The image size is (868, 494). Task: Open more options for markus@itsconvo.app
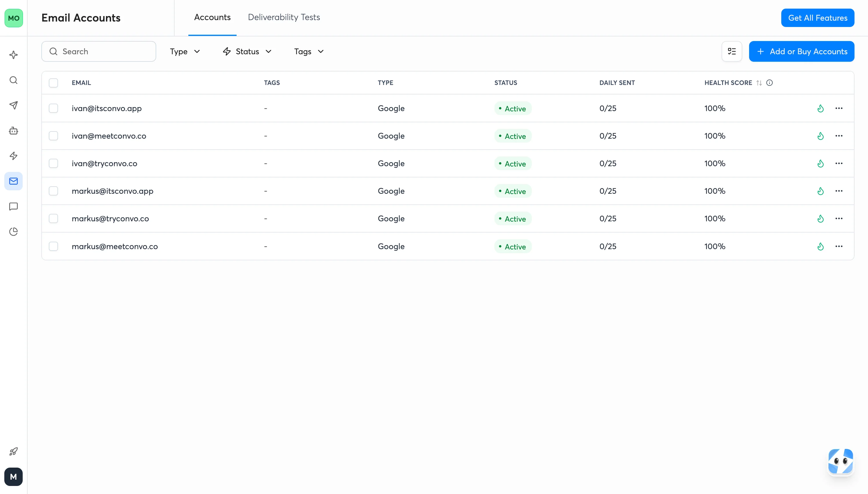click(x=839, y=191)
